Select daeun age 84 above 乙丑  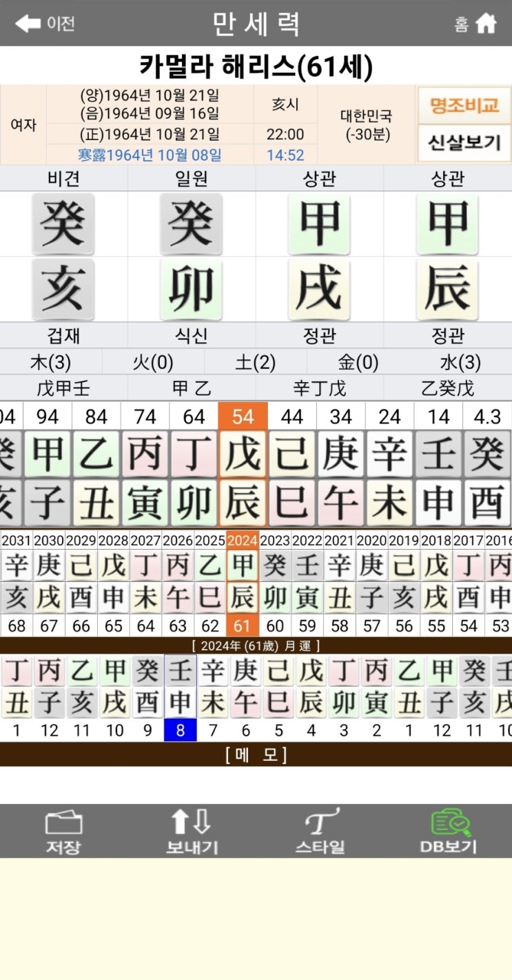point(96,416)
